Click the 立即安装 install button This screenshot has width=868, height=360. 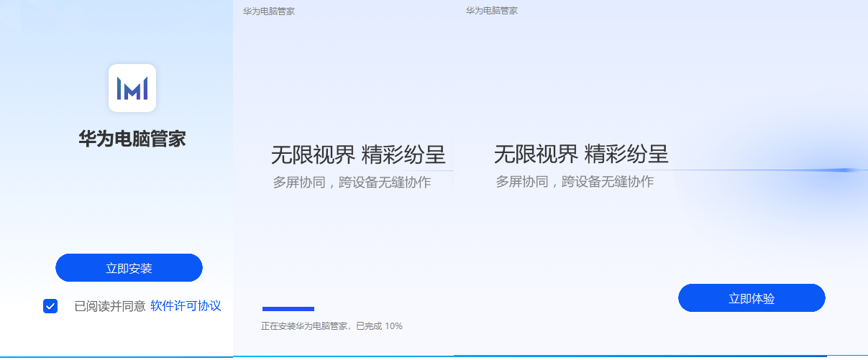(x=129, y=268)
